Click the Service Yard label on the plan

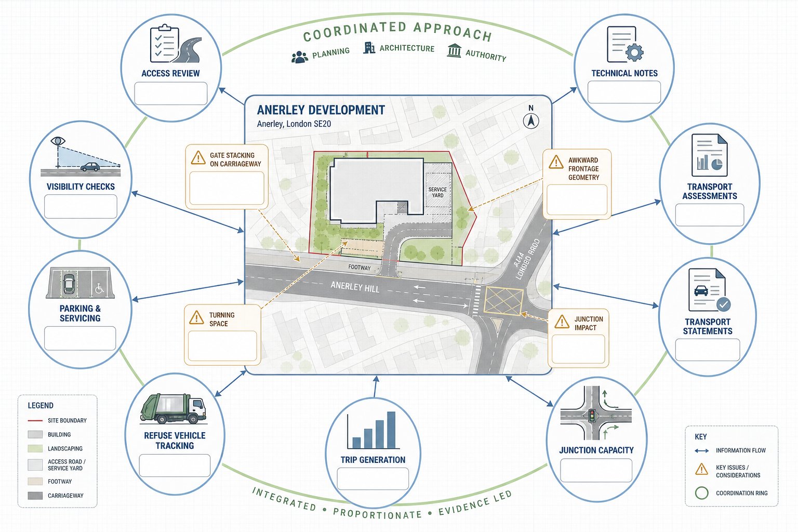point(437,192)
